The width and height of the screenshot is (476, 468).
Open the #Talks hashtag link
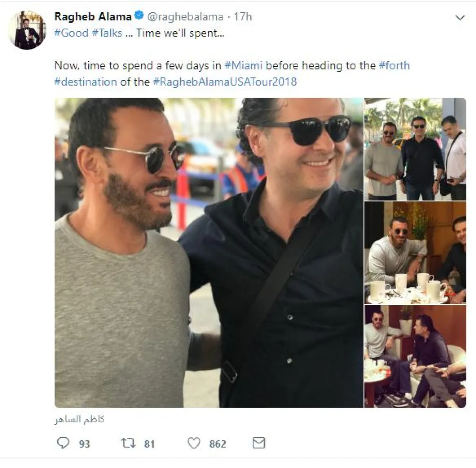coord(107,33)
